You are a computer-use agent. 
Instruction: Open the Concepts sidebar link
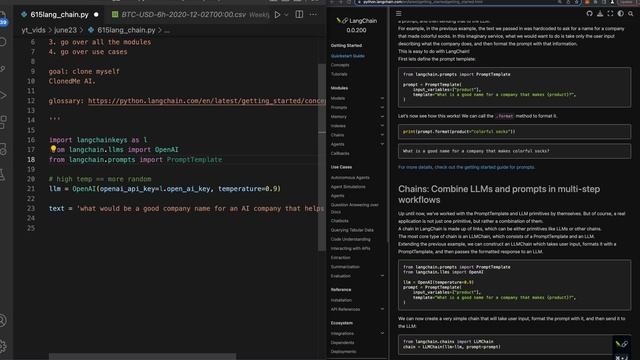click(340, 65)
